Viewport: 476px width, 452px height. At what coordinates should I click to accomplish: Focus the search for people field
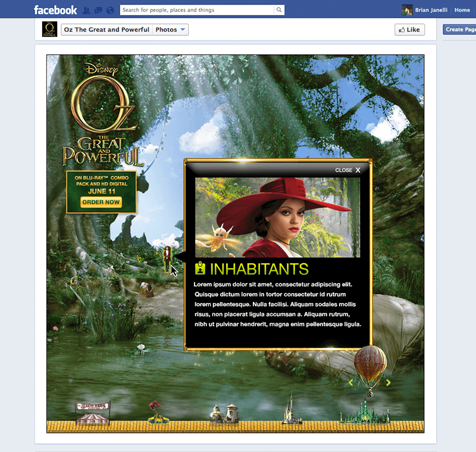tap(197, 10)
